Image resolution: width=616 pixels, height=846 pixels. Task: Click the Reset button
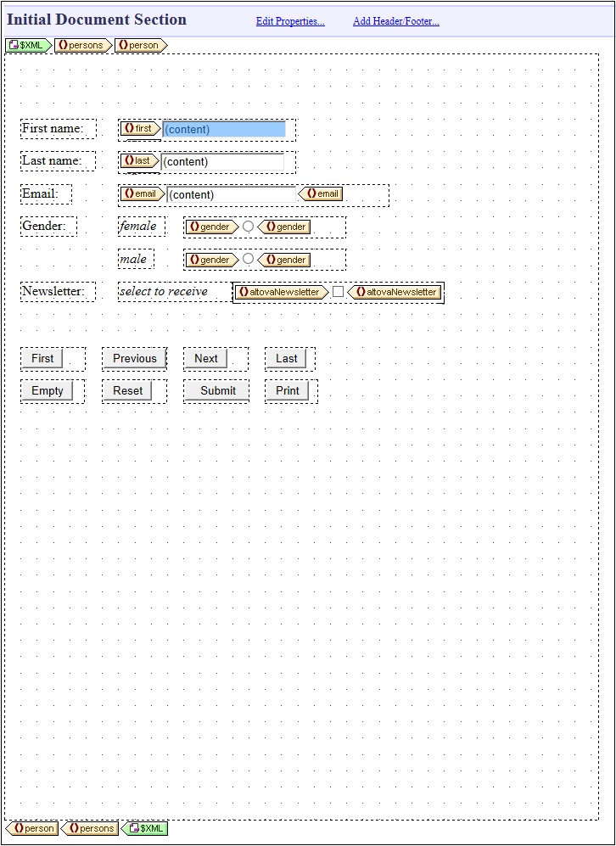click(x=127, y=390)
